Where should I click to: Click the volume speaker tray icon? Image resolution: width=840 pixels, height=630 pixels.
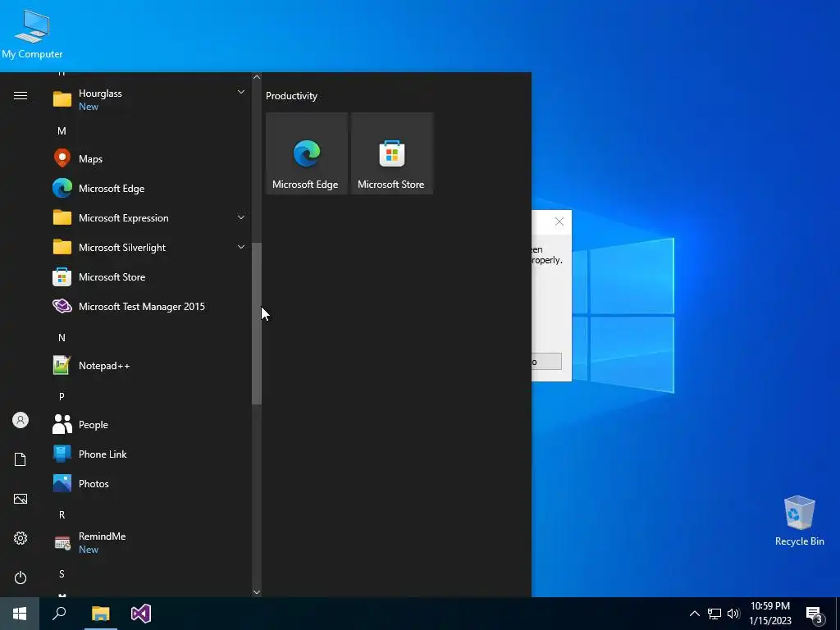pos(733,614)
